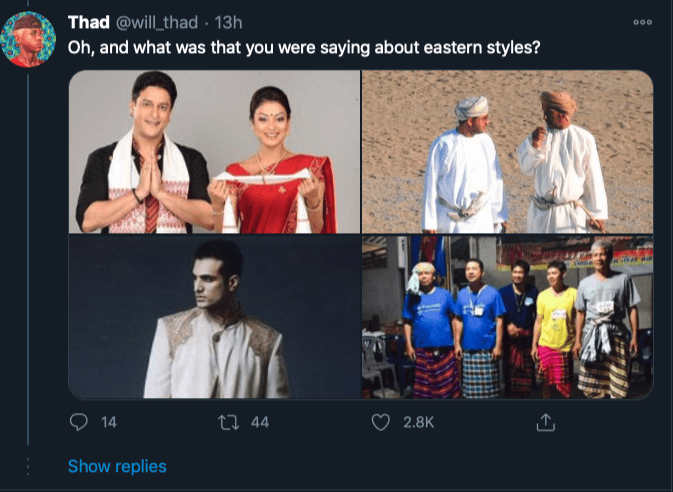Click the thin vertical line at left edge
The height and width of the screenshot is (492, 673).
(29, 250)
